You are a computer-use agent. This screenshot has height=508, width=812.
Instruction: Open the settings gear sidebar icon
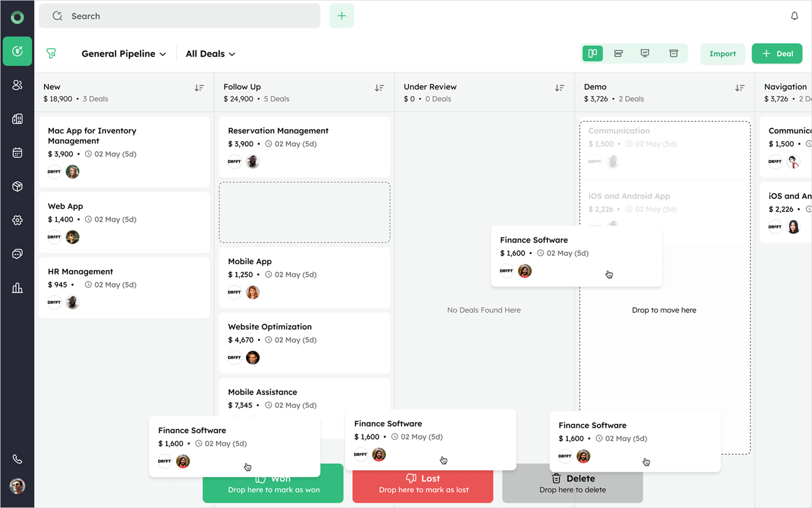click(17, 220)
